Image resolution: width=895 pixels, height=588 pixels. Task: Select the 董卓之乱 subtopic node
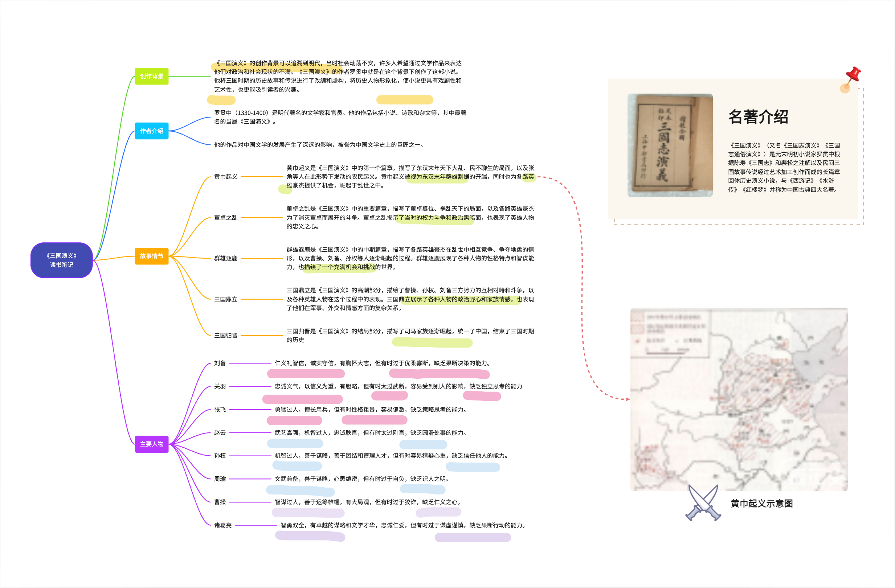click(x=226, y=218)
